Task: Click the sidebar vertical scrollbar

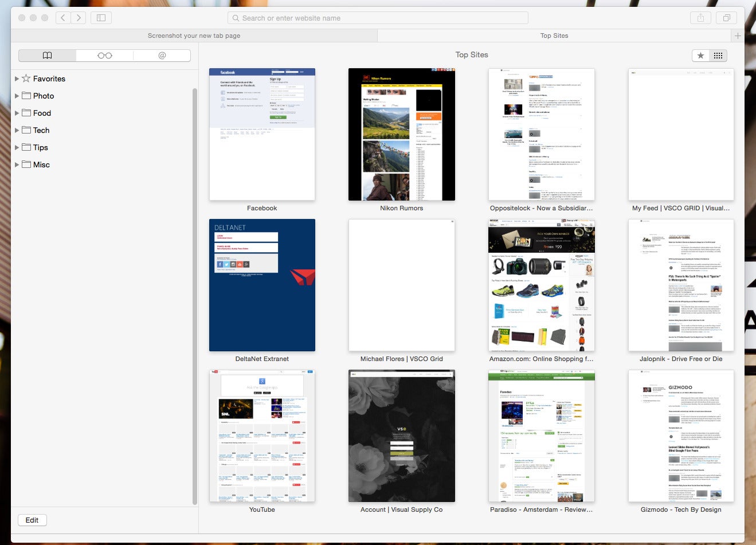Action: (x=195, y=296)
